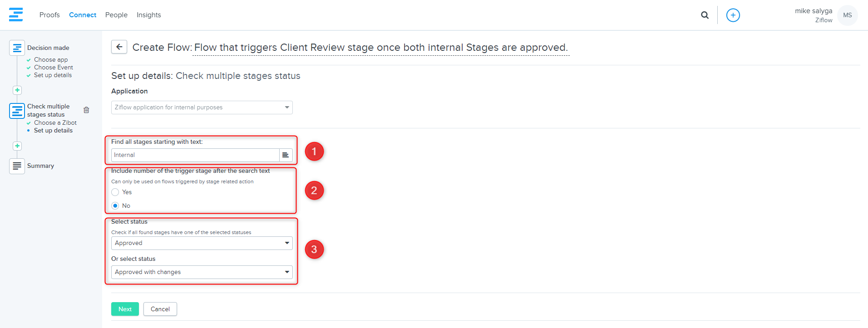Expand the Approved with changes dropdown
Screen dimensions: 868x328
[202, 272]
